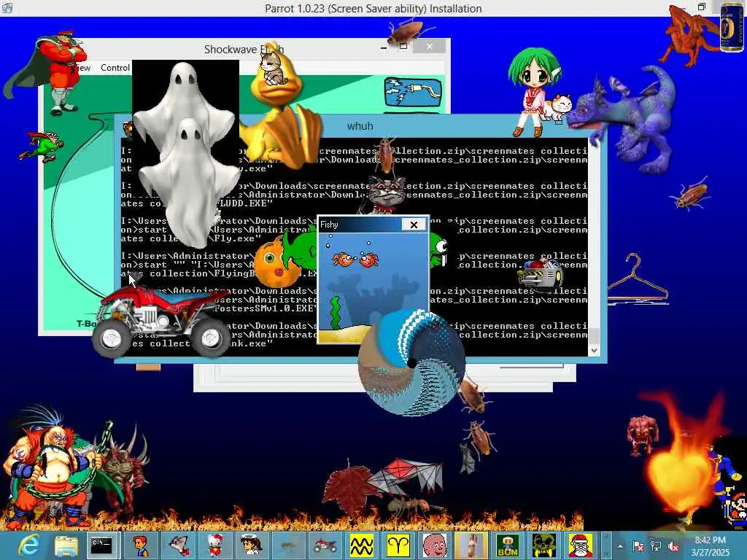The width and height of the screenshot is (747, 560).
Task: Select the yellow Aries symbol taskbar icon
Action: pyautogui.click(x=398, y=545)
